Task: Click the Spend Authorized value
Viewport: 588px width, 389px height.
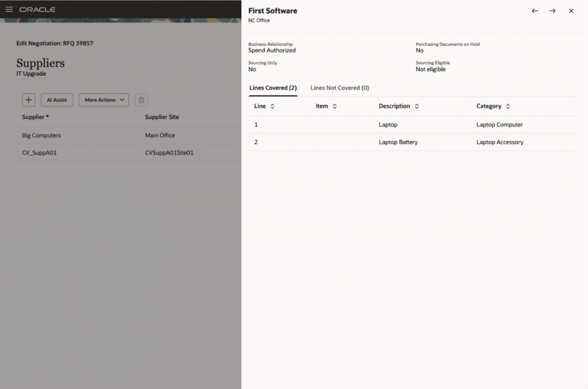Action: point(272,50)
